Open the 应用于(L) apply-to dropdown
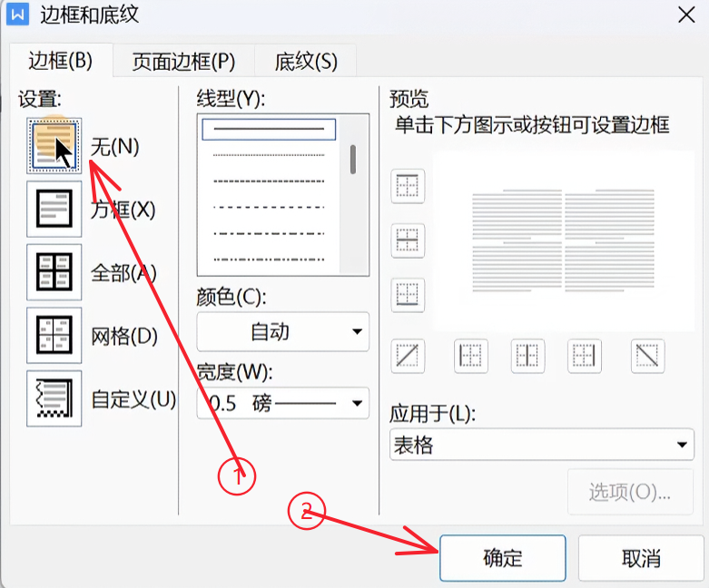Image resolution: width=709 pixels, height=588 pixels. [x=542, y=445]
